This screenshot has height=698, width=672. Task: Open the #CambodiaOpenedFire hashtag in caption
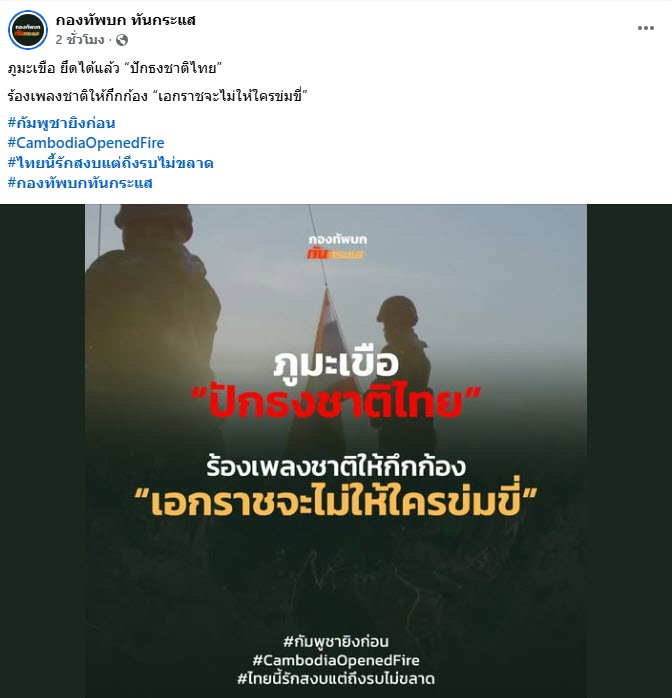point(86,142)
